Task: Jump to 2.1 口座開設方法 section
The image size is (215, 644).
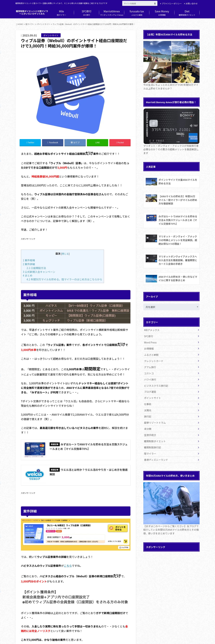Action: tap(36, 268)
